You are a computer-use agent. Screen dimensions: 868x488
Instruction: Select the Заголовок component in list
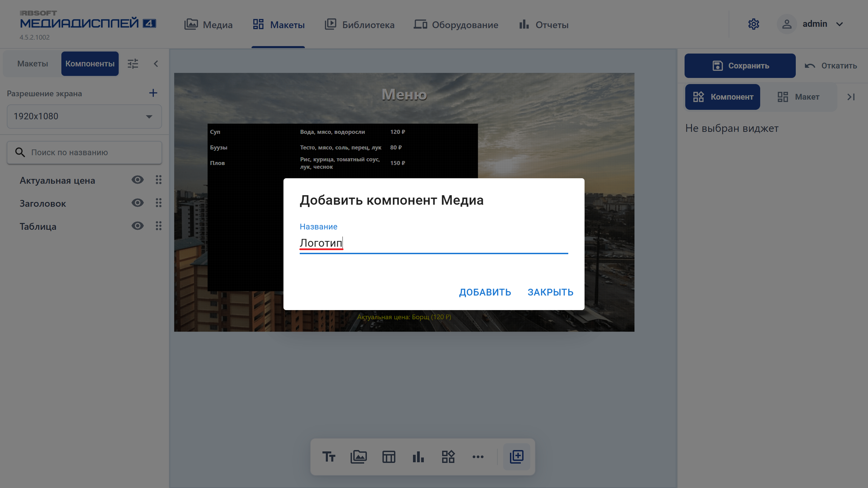point(43,203)
